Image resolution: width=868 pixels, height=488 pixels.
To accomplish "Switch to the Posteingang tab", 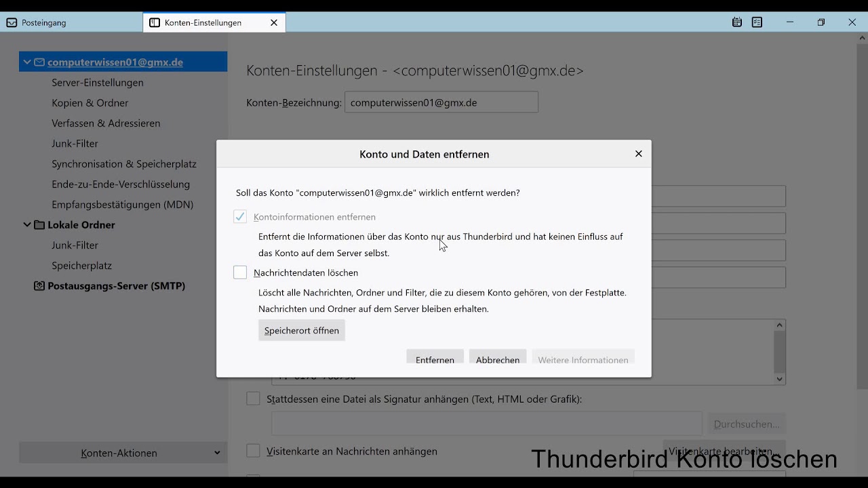I will (71, 22).
